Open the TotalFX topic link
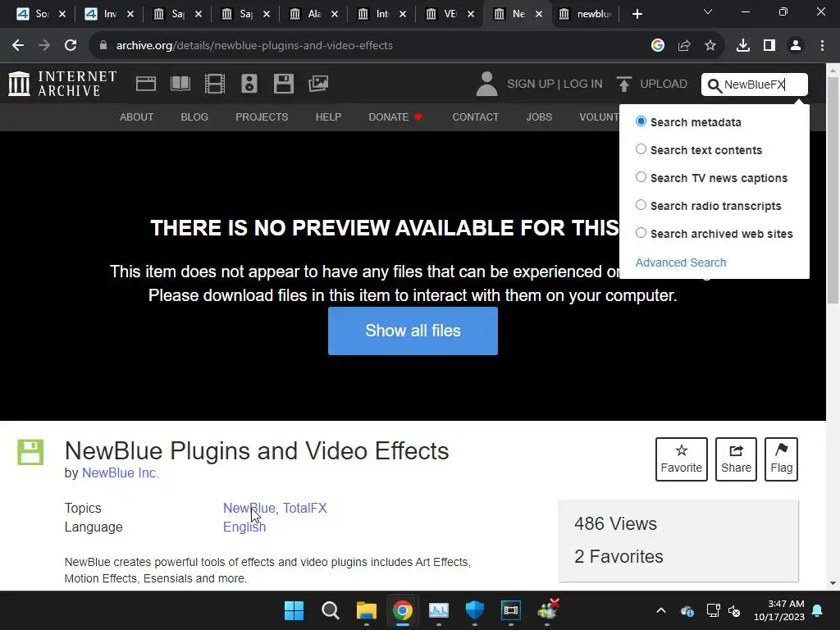Screen dimensions: 840x630 click(x=305, y=508)
